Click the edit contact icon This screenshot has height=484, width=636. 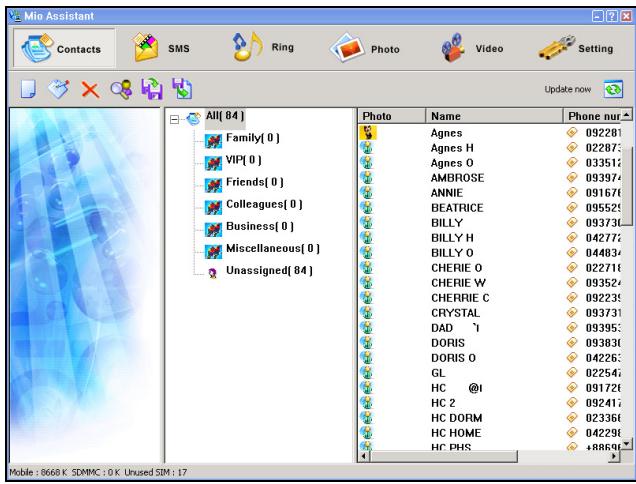(x=58, y=89)
